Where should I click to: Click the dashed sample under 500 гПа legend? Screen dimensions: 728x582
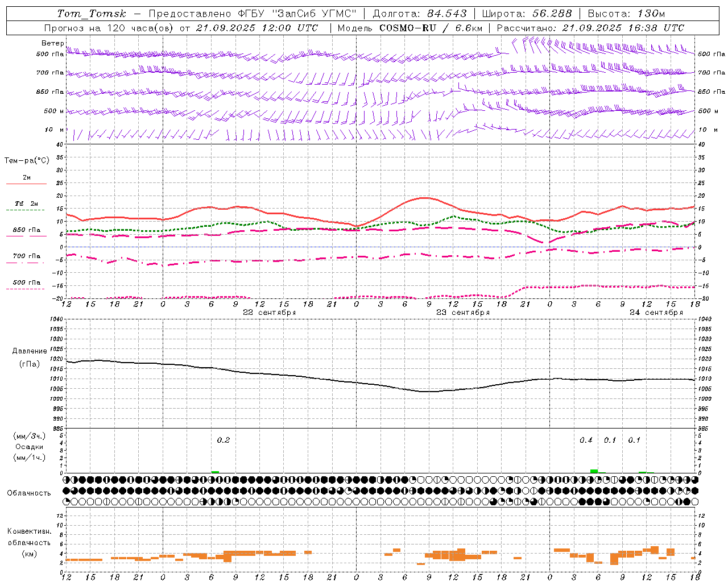point(26,289)
